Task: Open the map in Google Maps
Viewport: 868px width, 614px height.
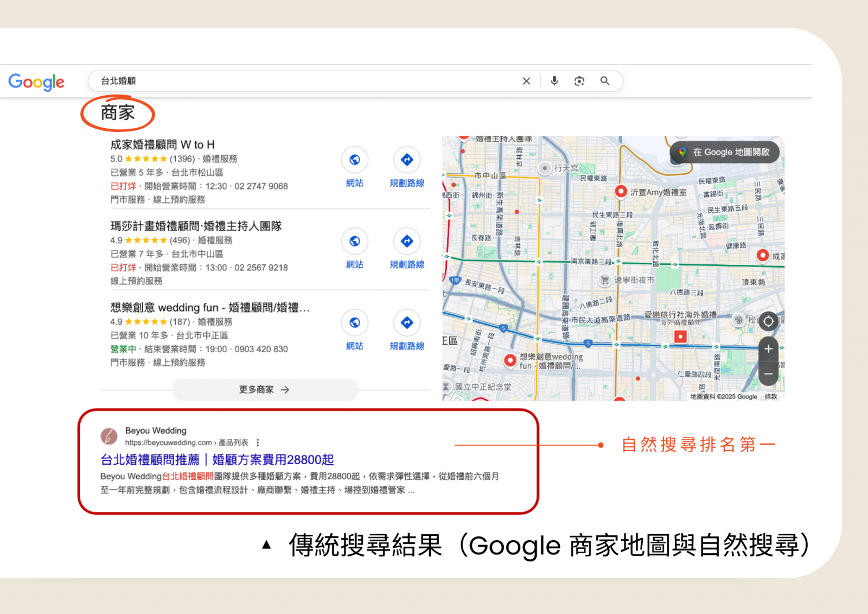Action: [x=724, y=152]
